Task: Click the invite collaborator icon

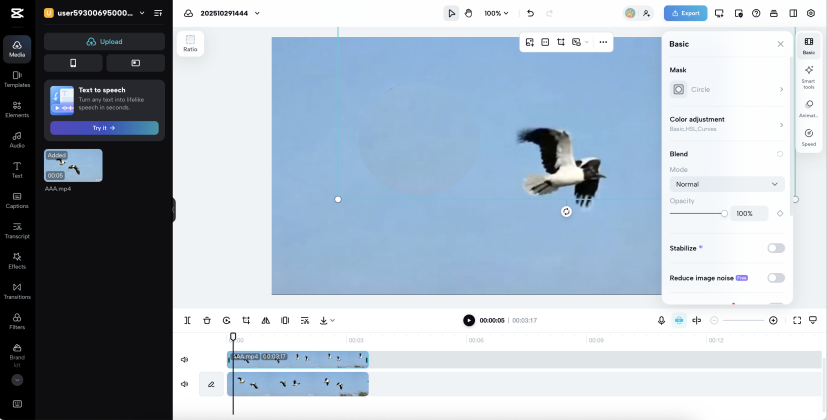Action: (646, 13)
